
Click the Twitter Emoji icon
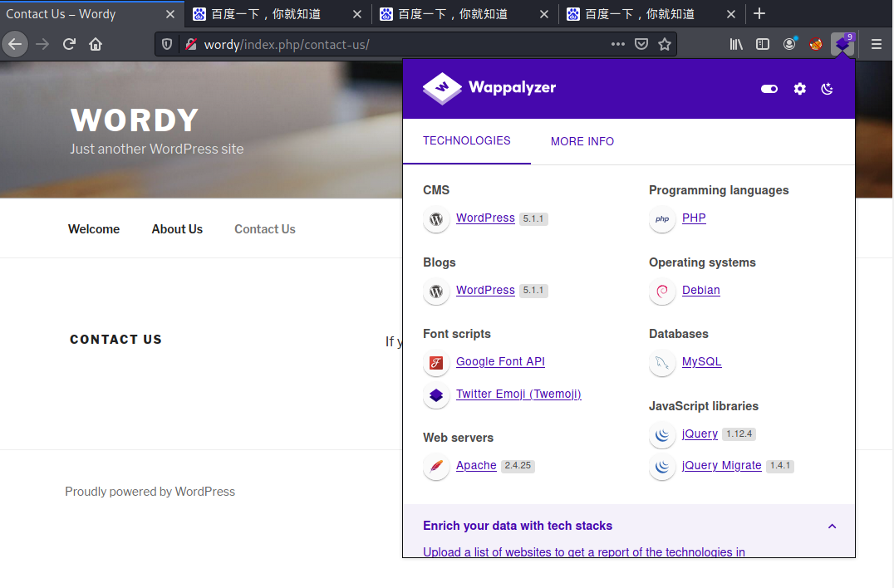click(x=436, y=394)
